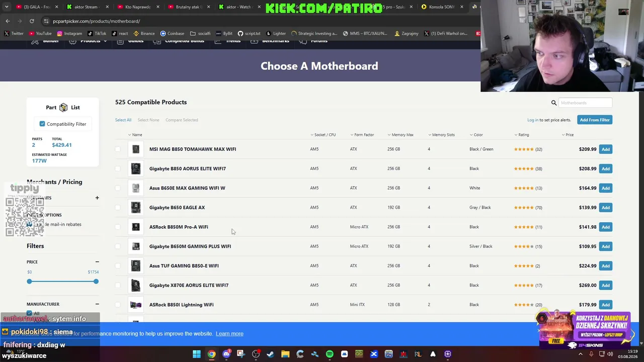Open the socialfi bookmarks folder
This screenshot has width=644, height=362.
click(x=200, y=34)
